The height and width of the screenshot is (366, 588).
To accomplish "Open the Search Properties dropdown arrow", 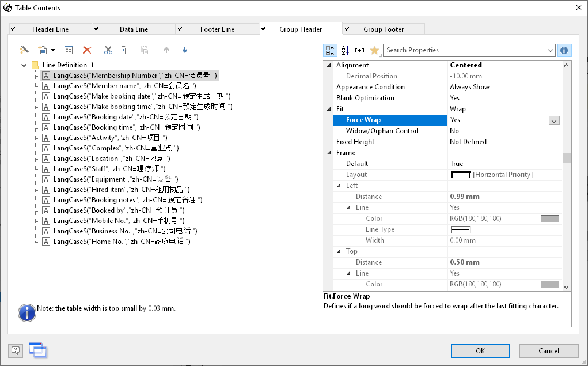I will pos(550,50).
